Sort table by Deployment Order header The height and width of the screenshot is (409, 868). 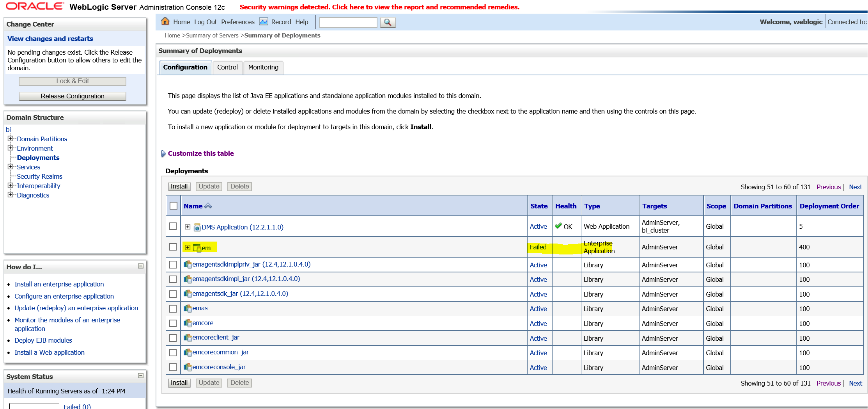click(829, 206)
